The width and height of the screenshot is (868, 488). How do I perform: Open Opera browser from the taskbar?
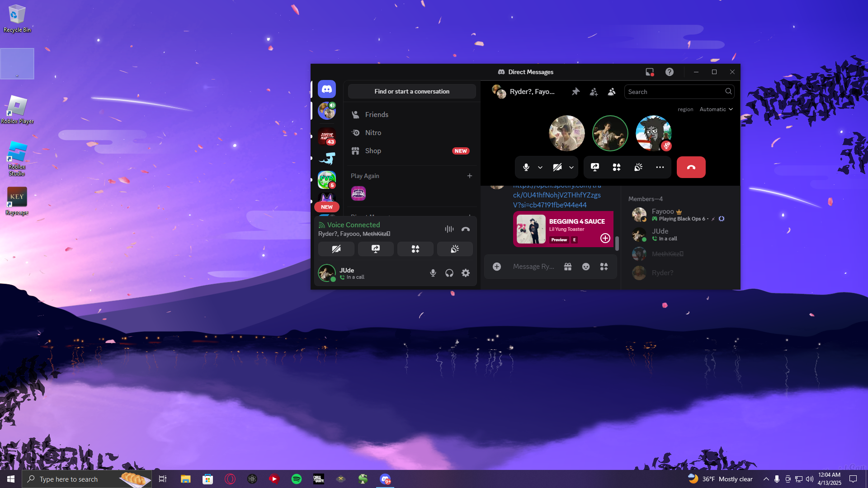coord(230,479)
